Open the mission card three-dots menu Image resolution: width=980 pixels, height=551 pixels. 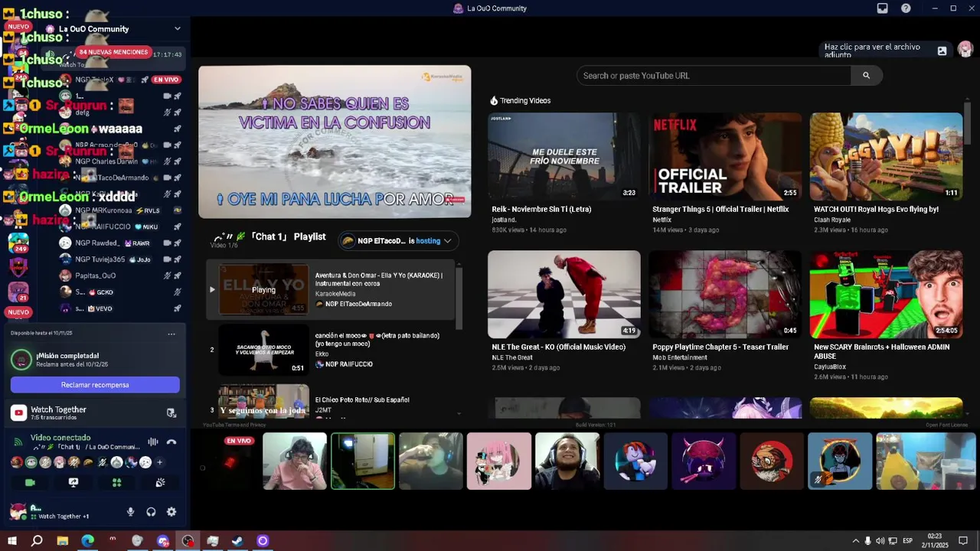coord(171,334)
